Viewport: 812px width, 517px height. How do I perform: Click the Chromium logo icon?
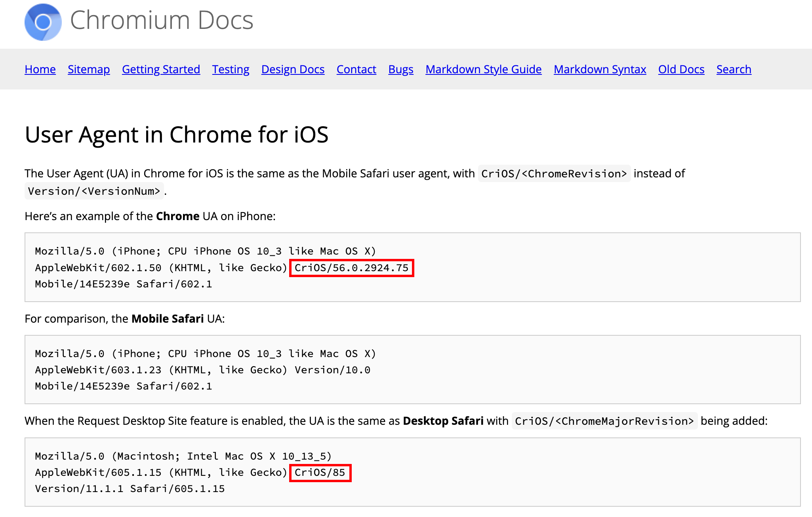click(x=43, y=22)
